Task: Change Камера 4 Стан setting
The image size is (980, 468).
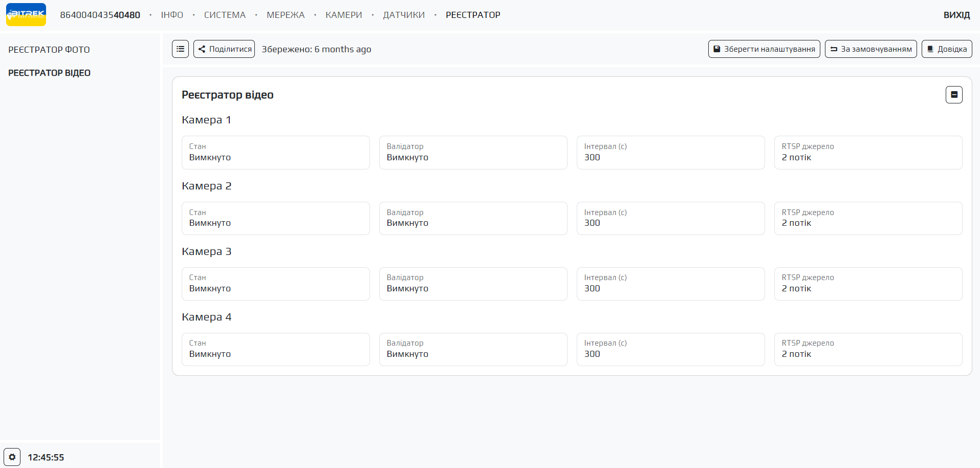Action: click(275, 350)
